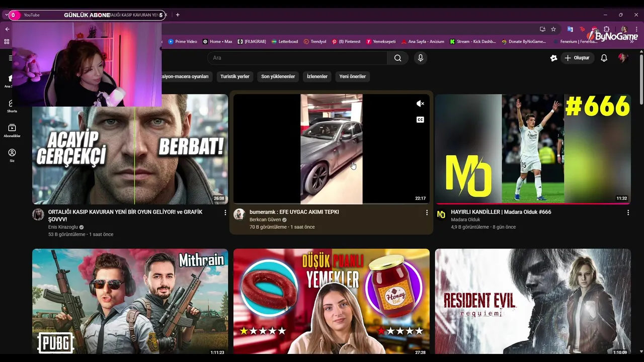The image size is (644, 362).
Task: Open Enis Kirazoglu channel name
Action: (x=63, y=227)
